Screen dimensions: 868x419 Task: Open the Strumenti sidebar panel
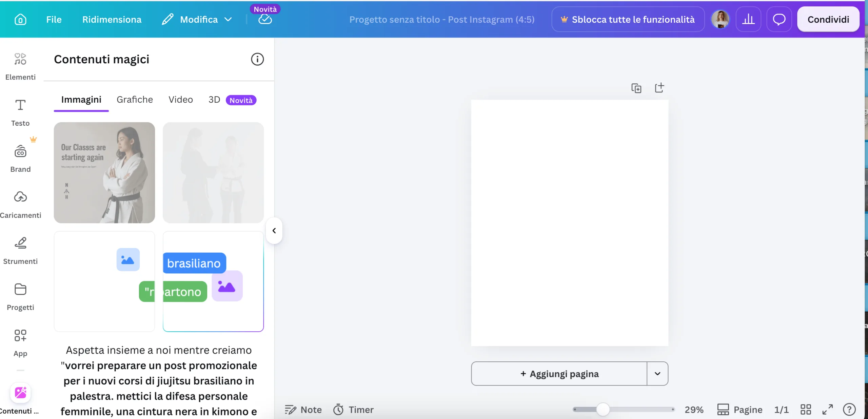pos(20,251)
